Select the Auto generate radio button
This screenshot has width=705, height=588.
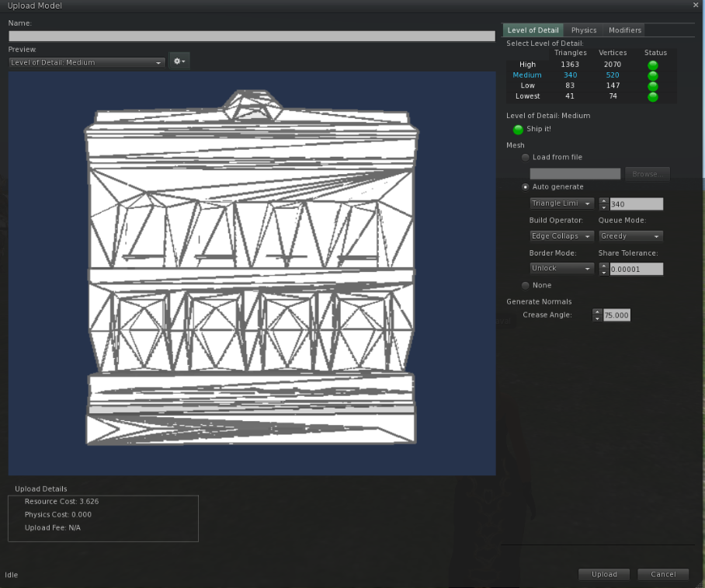526,187
